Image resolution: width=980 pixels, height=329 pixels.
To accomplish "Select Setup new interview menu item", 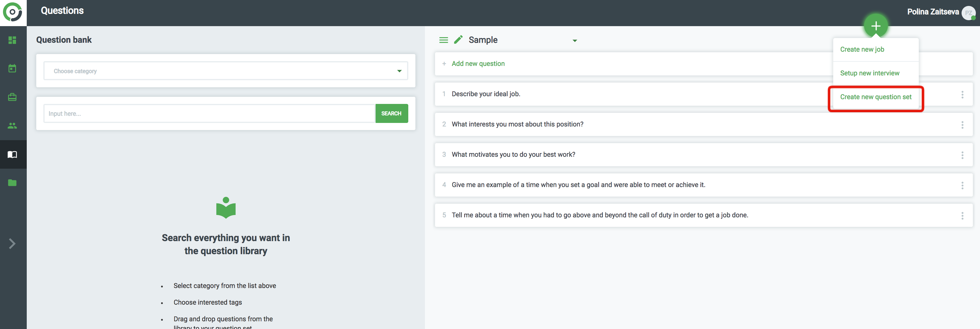I will click(x=869, y=73).
